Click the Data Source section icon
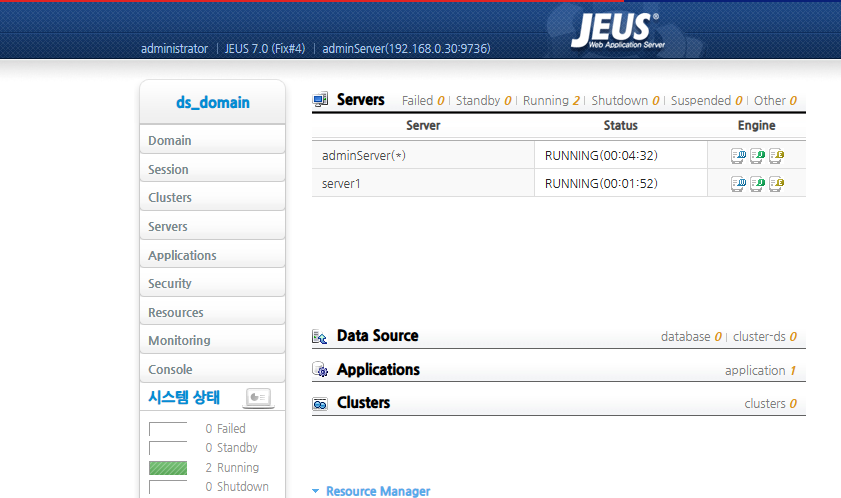 [320, 336]
